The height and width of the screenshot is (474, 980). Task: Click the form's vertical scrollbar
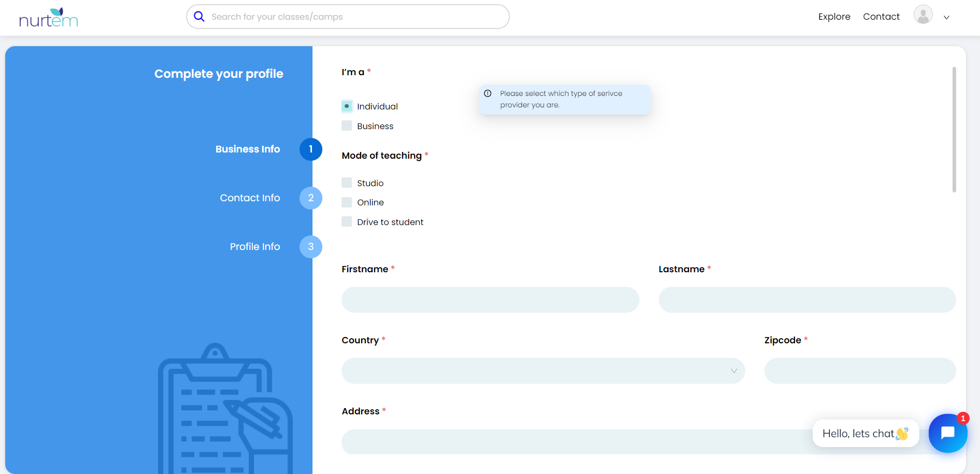(954, 130)
